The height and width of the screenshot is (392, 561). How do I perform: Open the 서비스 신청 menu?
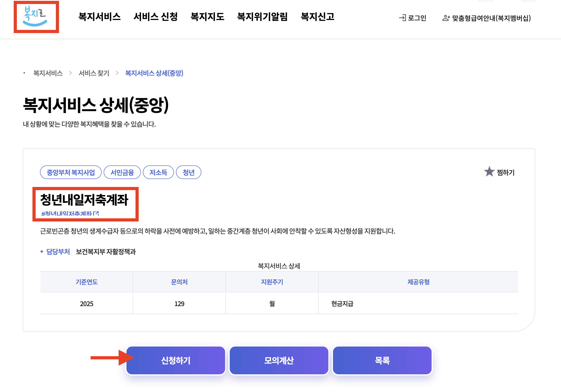tap(155, 17)
